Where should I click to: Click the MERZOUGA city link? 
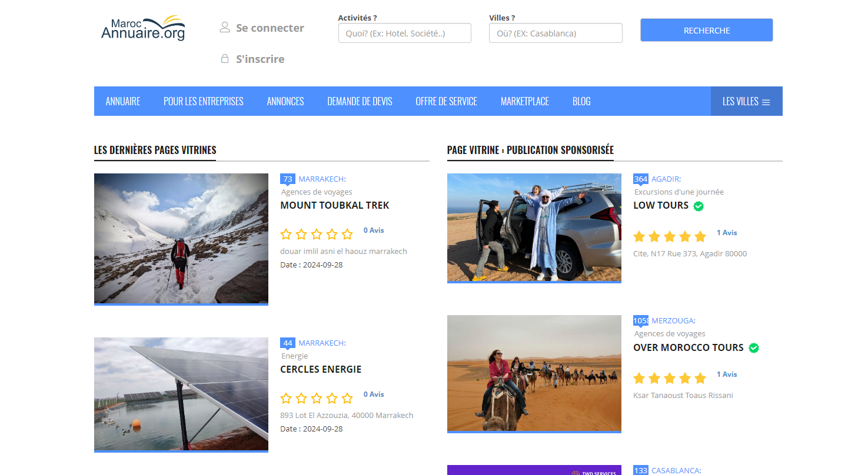674,320
